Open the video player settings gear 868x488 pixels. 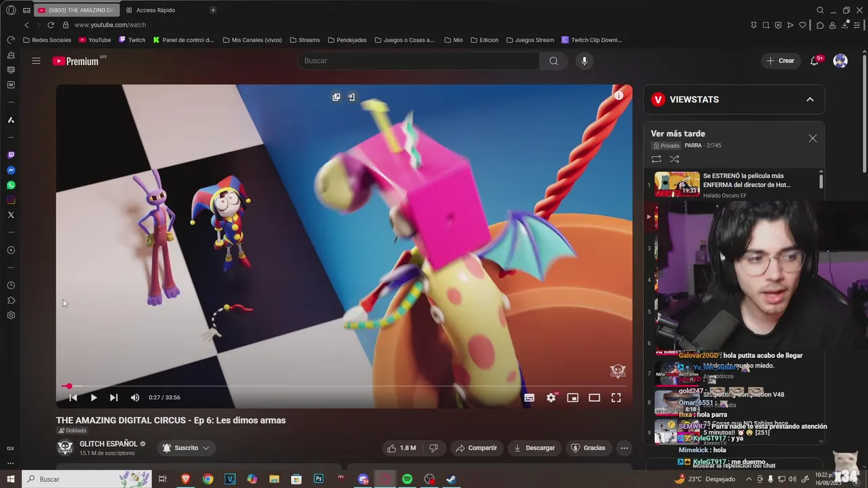(x=551, y=398)
